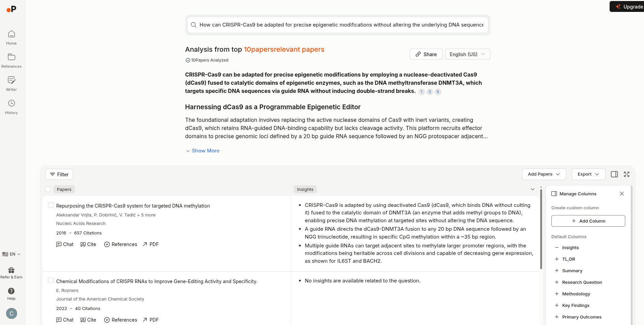Click the CRISPR-Cas9 question search field

pyautogui.click(x=341, y=25)
